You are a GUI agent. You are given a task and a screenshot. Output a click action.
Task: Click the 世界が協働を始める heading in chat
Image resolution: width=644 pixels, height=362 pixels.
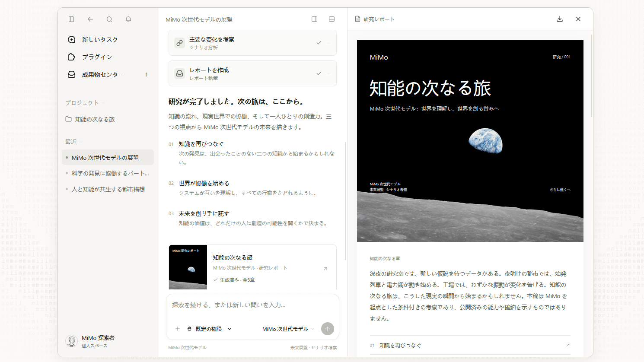coord(204,183)
